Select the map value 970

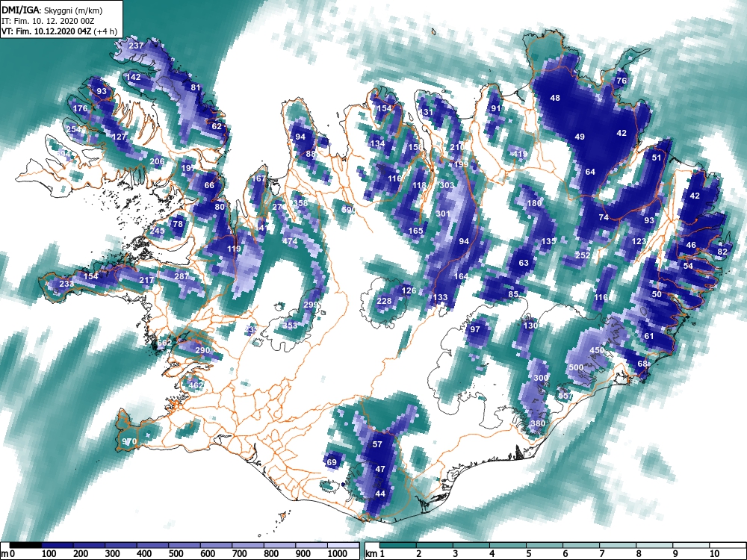(x=129, y=441)
